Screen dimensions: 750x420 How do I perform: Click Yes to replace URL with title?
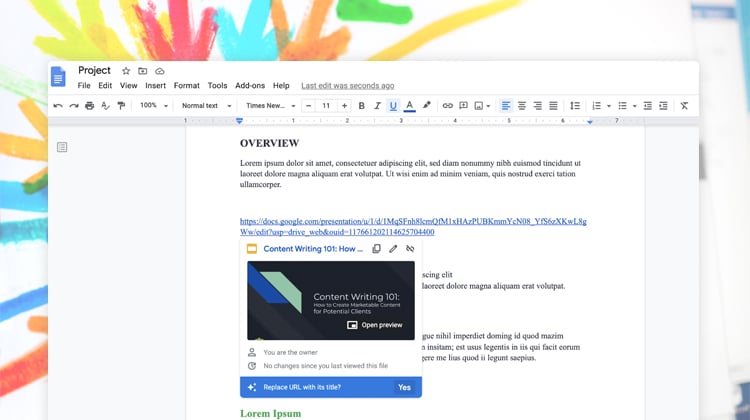tap(404, 387)
